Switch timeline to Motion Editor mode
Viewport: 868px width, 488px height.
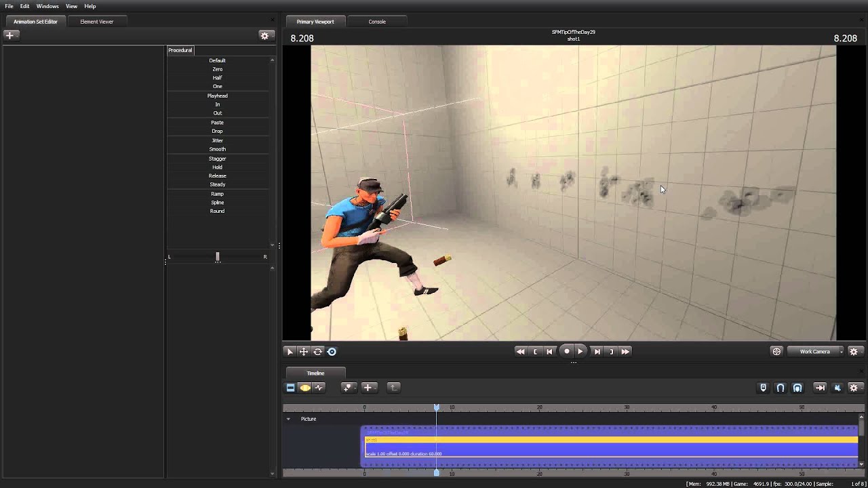[305, 388]
